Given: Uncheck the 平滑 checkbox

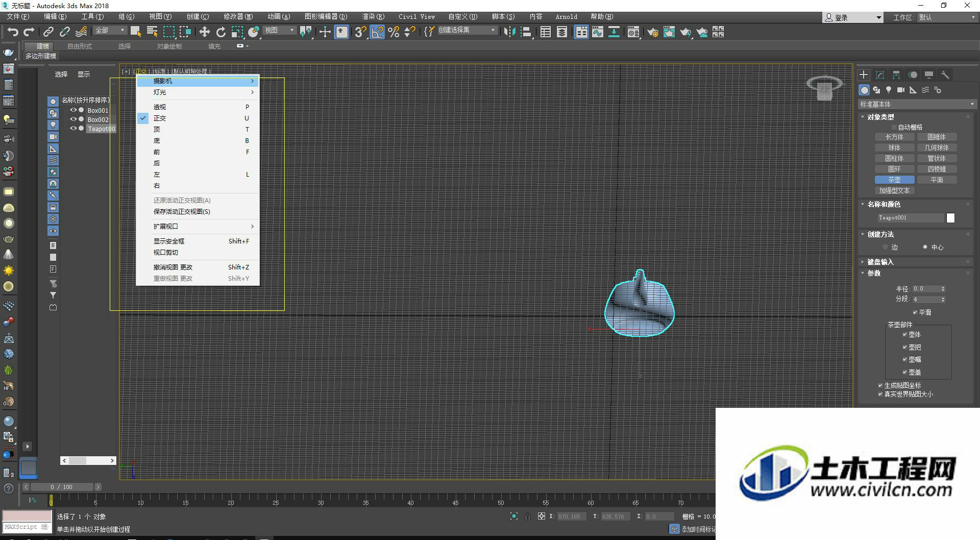Looking at the screenshot, I should (915, 312).
